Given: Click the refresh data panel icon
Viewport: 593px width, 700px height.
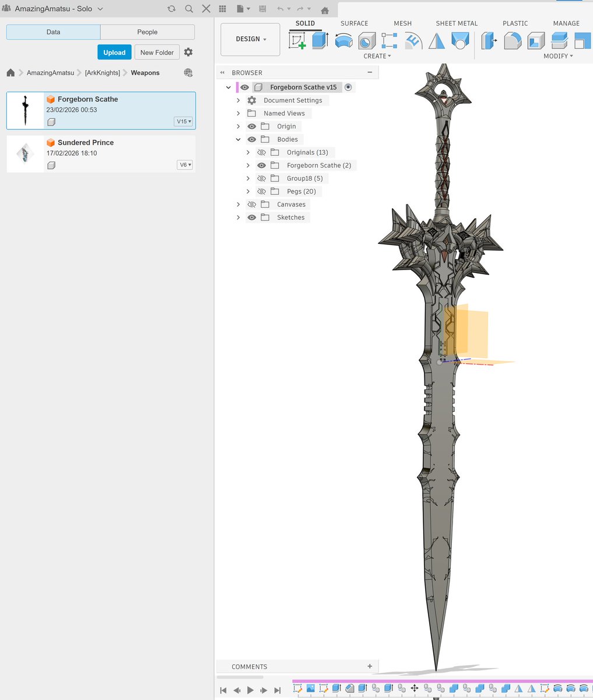Looking at the screenshot, I should click(x=171, y=9).
